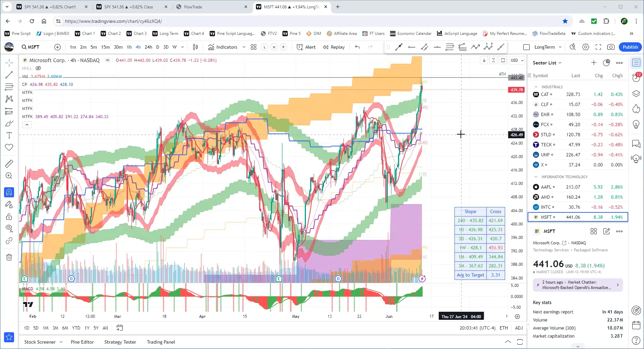Select the Text annotation tool

9,135
